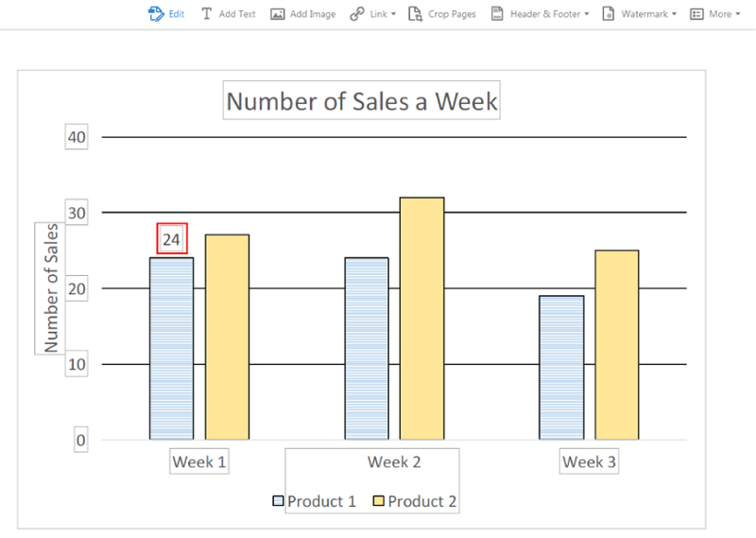Select the 'Product 2' legend text
The height and width of the screenshot is (538, 756).
click(421, 501)
